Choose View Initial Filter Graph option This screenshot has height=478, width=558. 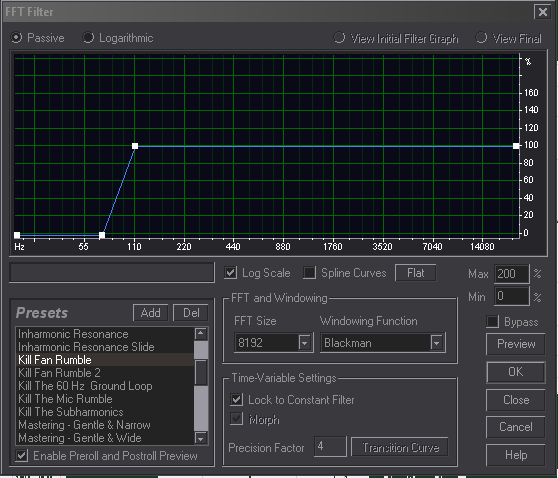(x=396, y=38)
